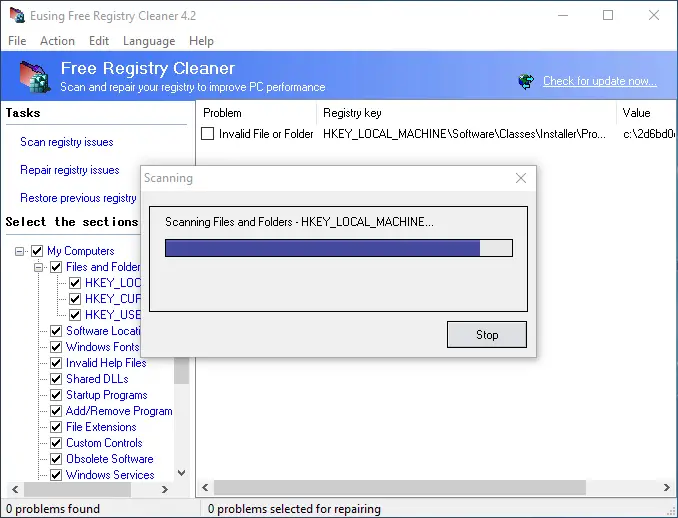Click the 'Scanning Files and Folders' status text
Image resolution: width=678 pixels, height=518 pixels.
[299, 222]
